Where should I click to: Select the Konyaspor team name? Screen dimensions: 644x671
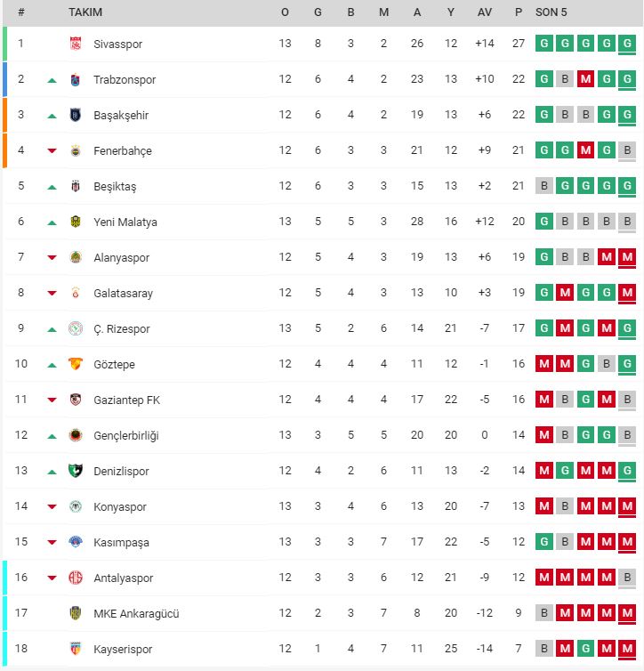120,506
